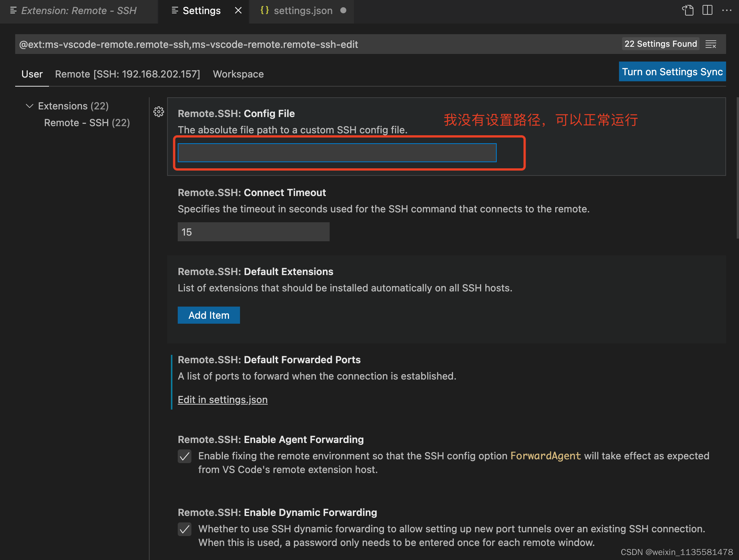Switch to the Remote [SSH: 192.168.202.157] tab
Image resolution: width=739 pixels, height=560 pixels.
(x=128, y=74)
